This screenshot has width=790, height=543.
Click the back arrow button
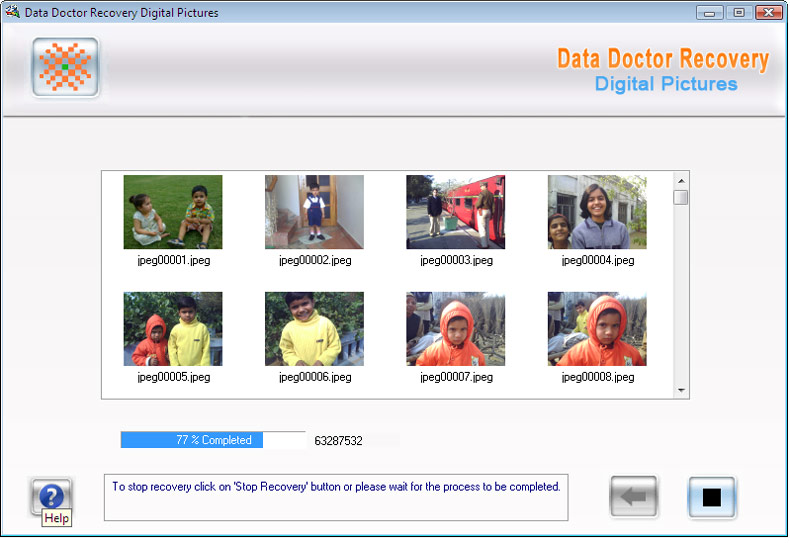pos(634,497)
